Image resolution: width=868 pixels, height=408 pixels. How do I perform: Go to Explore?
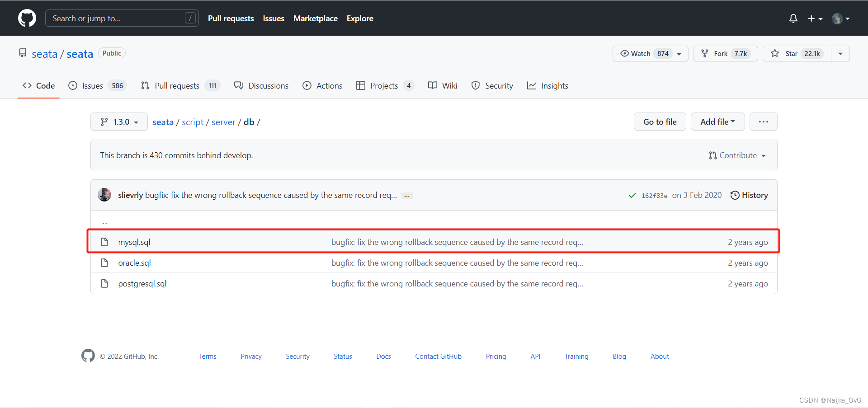(x=360, y=19)
